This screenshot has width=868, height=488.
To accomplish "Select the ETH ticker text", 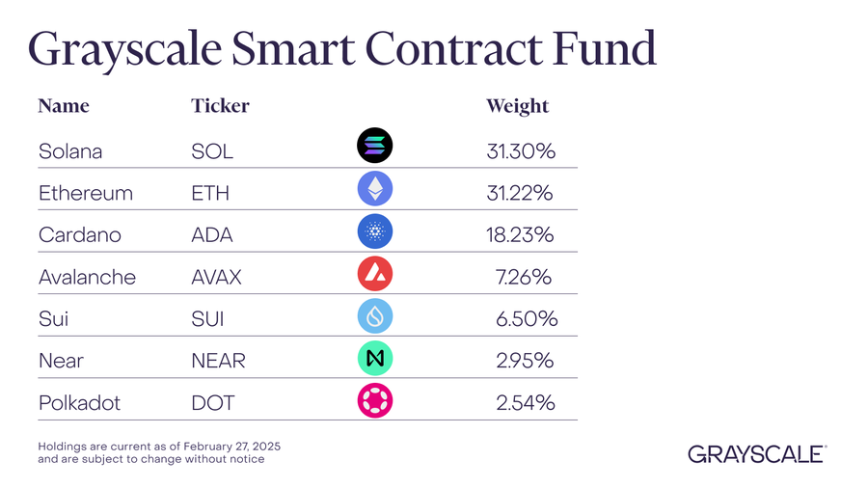I will pyautogui.click(x=211, y=193).
